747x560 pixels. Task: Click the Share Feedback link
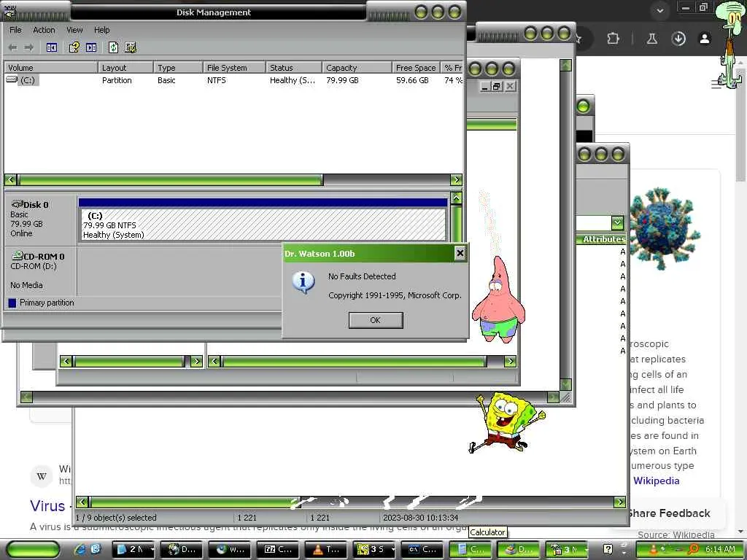point(668,513)
